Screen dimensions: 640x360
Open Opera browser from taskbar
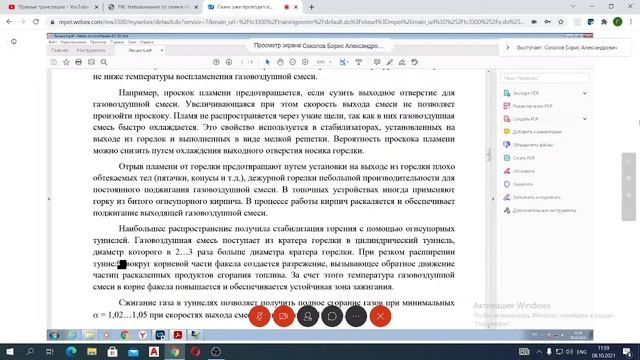coord(196,351)
